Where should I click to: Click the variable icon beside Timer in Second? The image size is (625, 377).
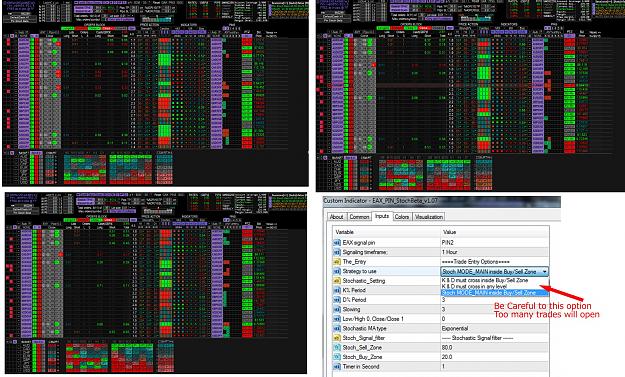tap(337, 367)
